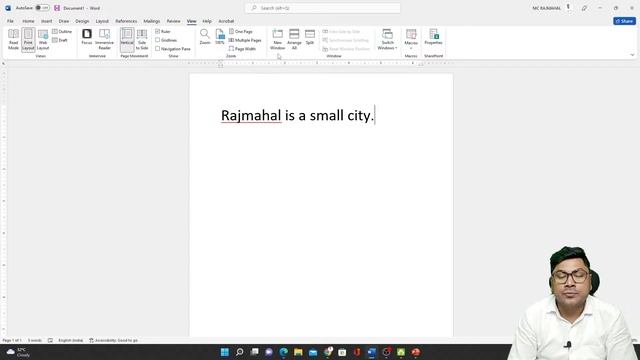Open the weather widget on taskbar
Screen dimensions: 640x360
pyautogui.click(x=18, y=352)
